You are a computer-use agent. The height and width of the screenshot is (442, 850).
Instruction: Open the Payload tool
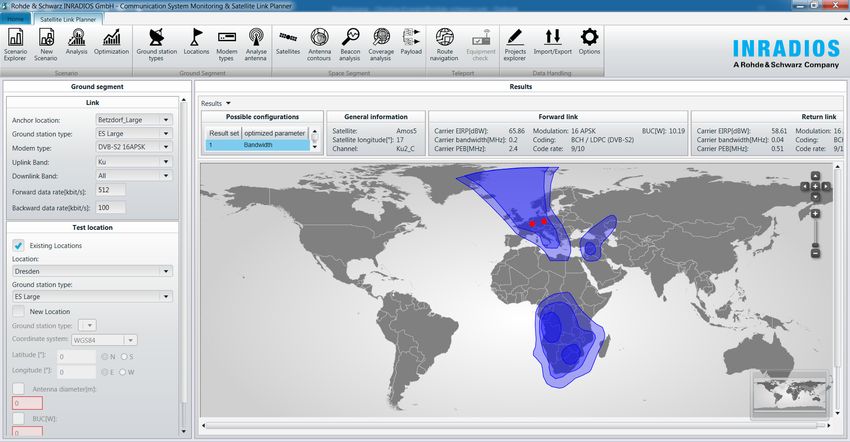(411, 42)
